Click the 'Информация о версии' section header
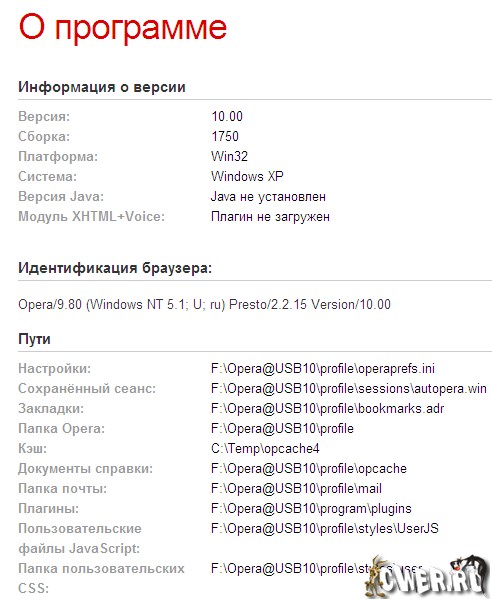This screenshot has height=601, width=492. click(x=102, y=87)
